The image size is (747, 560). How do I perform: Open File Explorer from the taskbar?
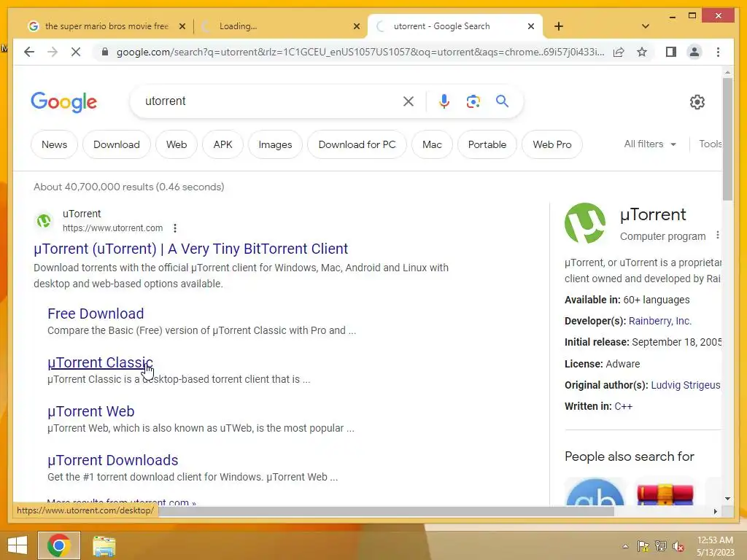pyautogui.click(x=104, y=545)
